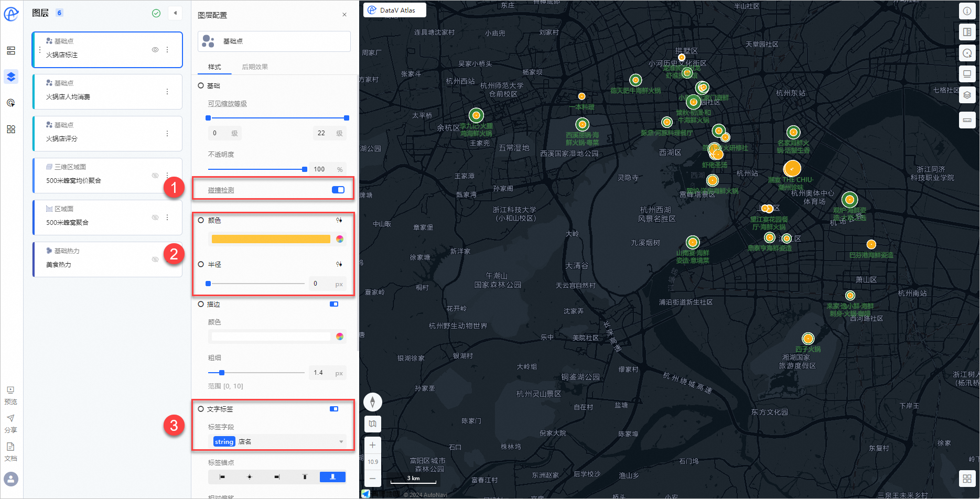Screen dimensions: 980x499
Task: Open the DataV logo home icon
Action: pos(11,14)
